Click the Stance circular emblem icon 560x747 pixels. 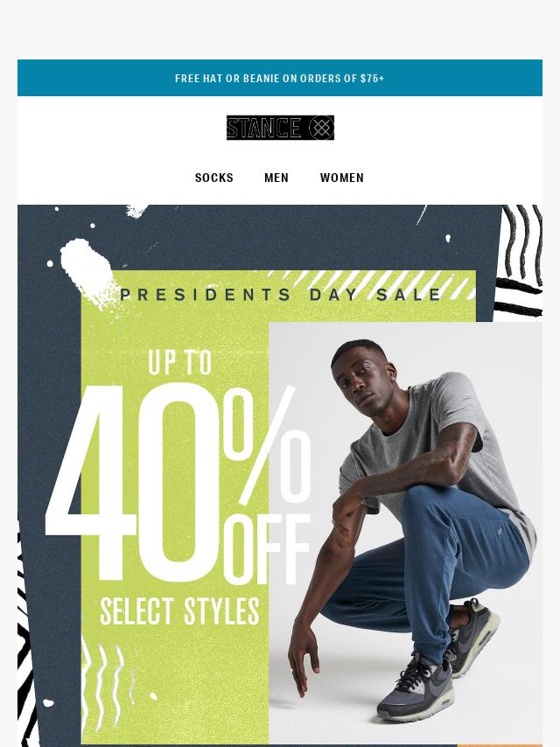tap(321, 128)
